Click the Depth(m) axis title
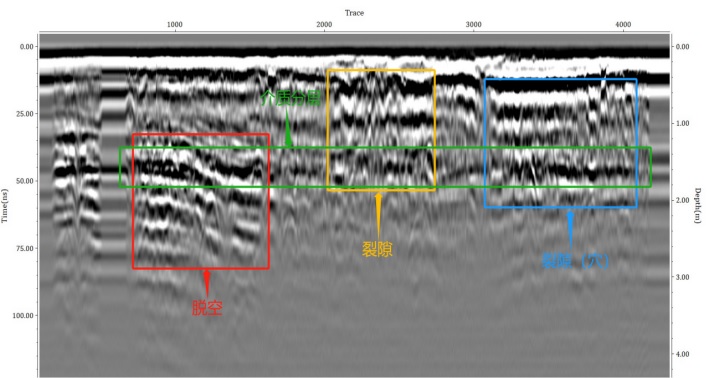Viewport: 709px width, 378px height. point(698,205)
